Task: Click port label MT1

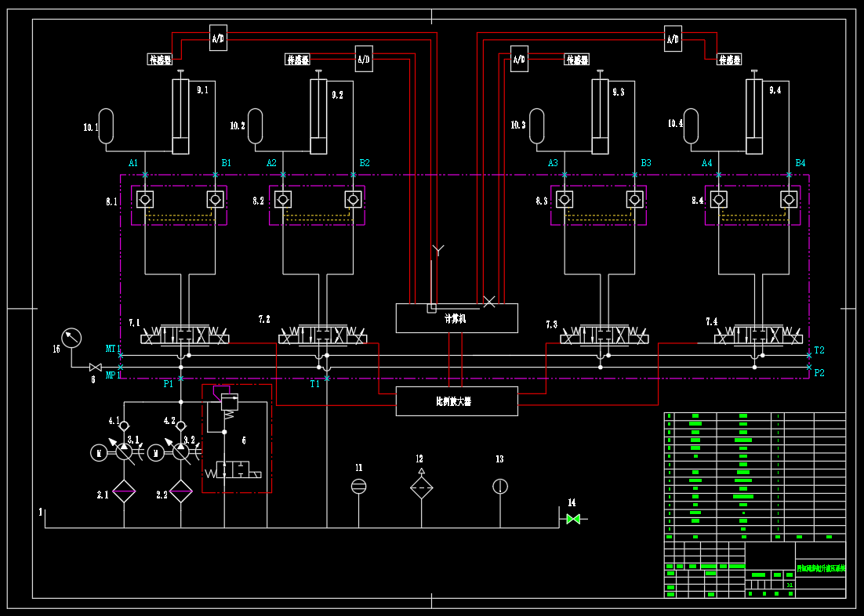Action: click(112, 349)
